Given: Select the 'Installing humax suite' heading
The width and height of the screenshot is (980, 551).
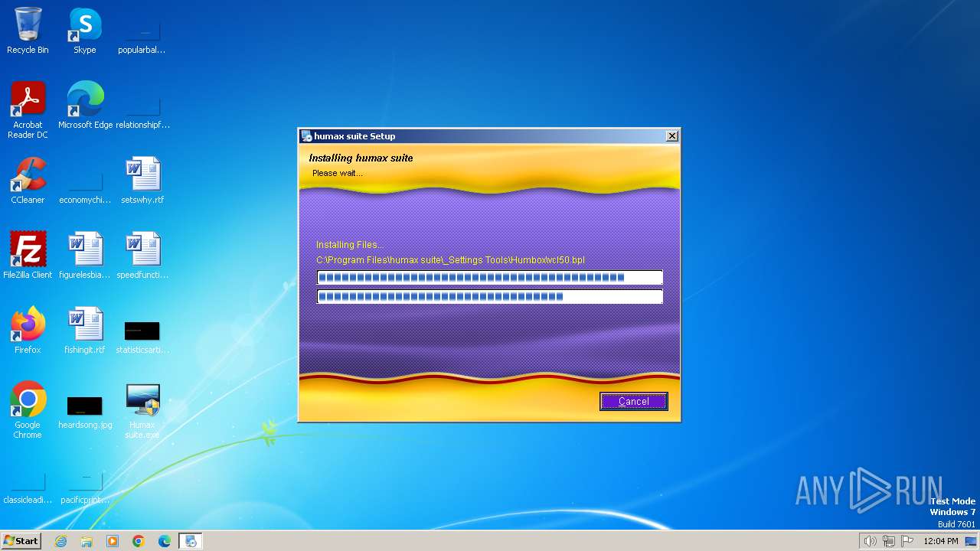Looking at the screenshot, I should coord(361,158).
